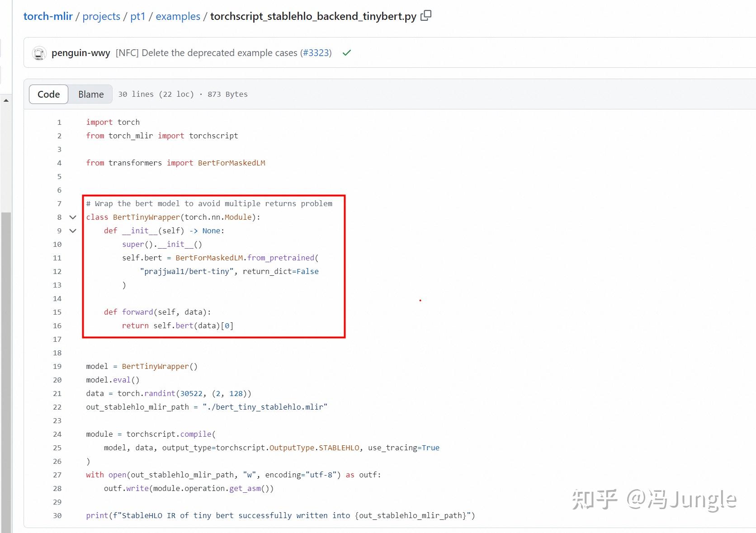Open the projects breadcrumb link

click(x=101, y=16)
